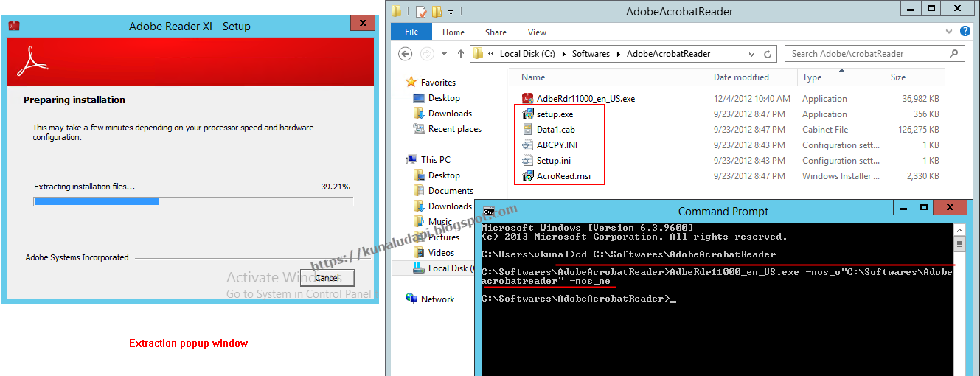Select the AcroRead.msi file icon
Screen dimensions: 980x376
[527, 176]
